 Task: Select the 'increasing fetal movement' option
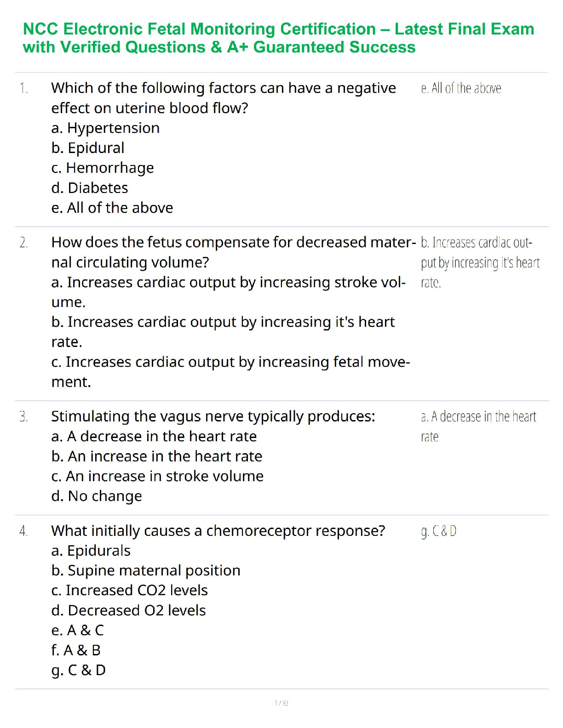coord(230,371)
